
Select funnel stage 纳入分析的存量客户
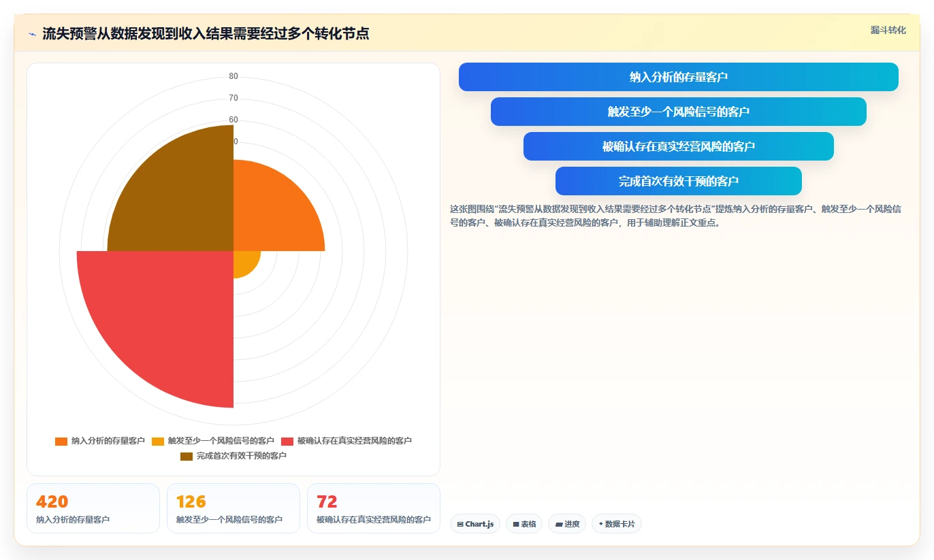point(678,77)
